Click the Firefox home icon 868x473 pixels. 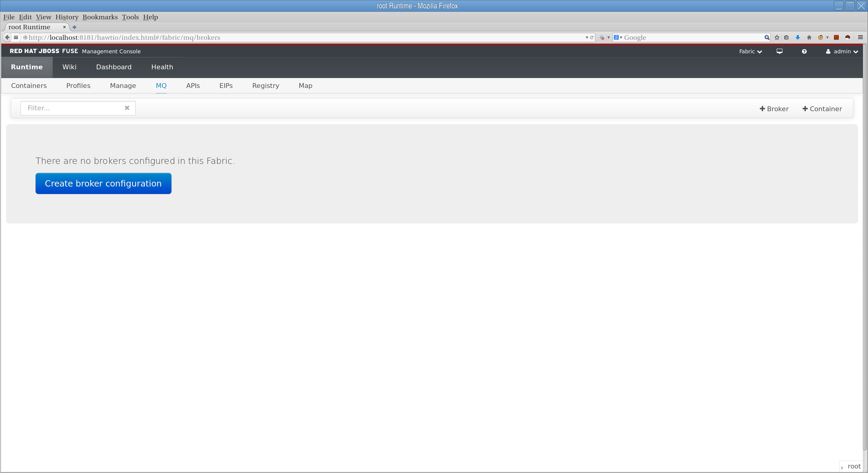coord(809,37)
